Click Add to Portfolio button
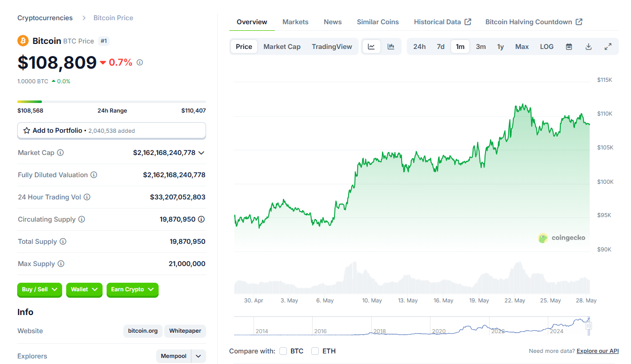The image size is (631, 364). click(112, 130)
